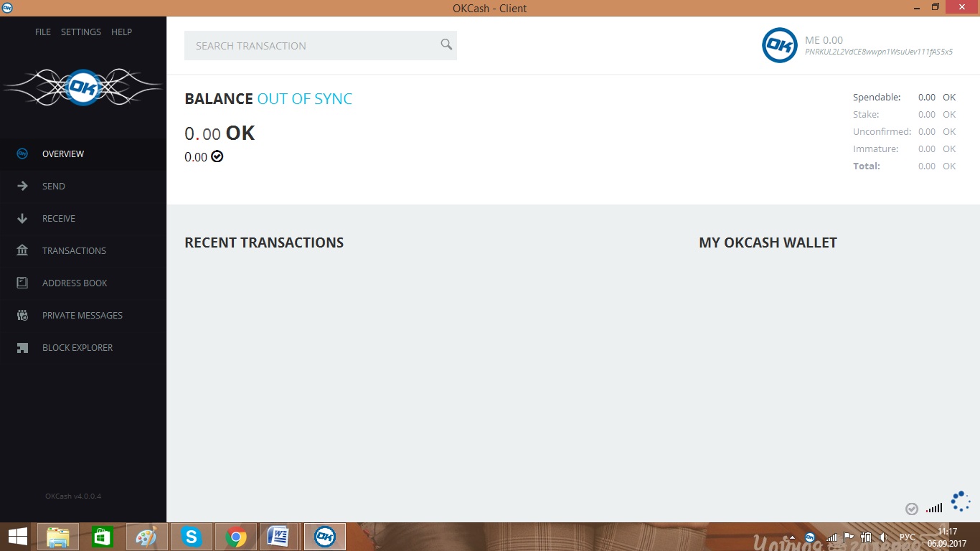This screenshot has height=551, width=980.
Task: Open the SETTINGS menu
Action: point(81,32)
